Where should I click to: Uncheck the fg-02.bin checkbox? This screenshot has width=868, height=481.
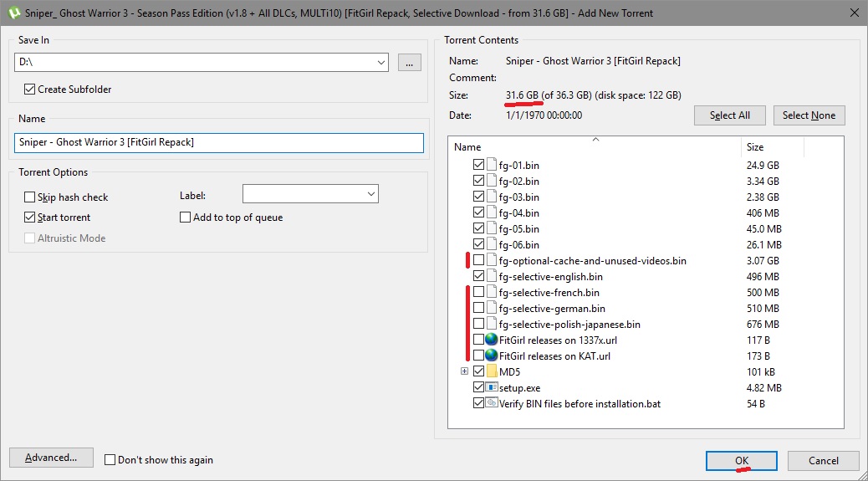pyautogui.click(x=479, y=181)
